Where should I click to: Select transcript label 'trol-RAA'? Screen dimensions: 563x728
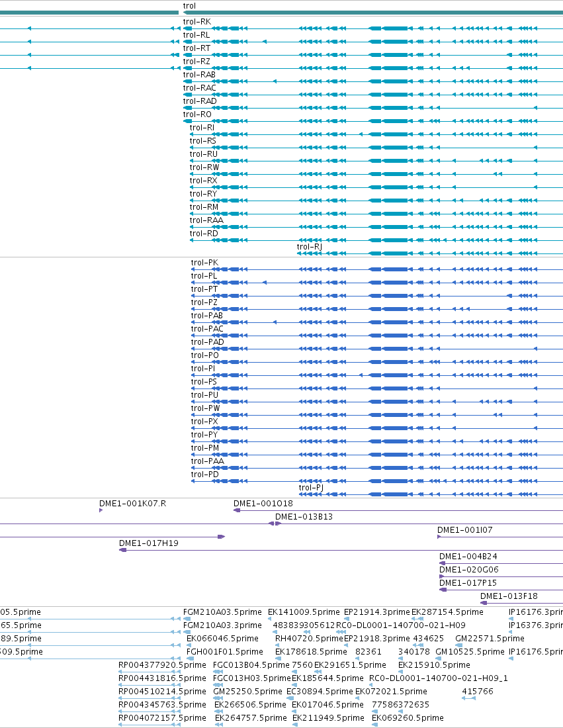tap(206, 220)
